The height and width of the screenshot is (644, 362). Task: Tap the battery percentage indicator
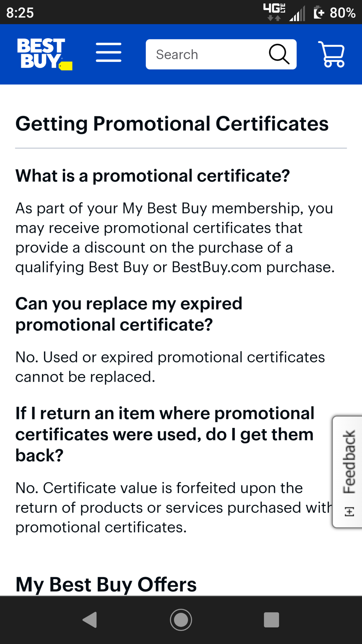pyautogui.click(x=335, y=13)
